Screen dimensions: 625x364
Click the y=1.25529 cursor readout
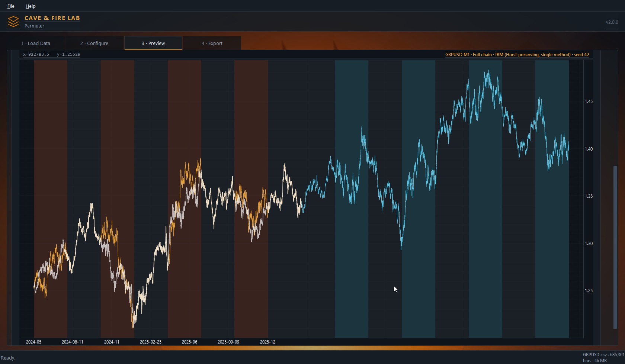[68, 54]
